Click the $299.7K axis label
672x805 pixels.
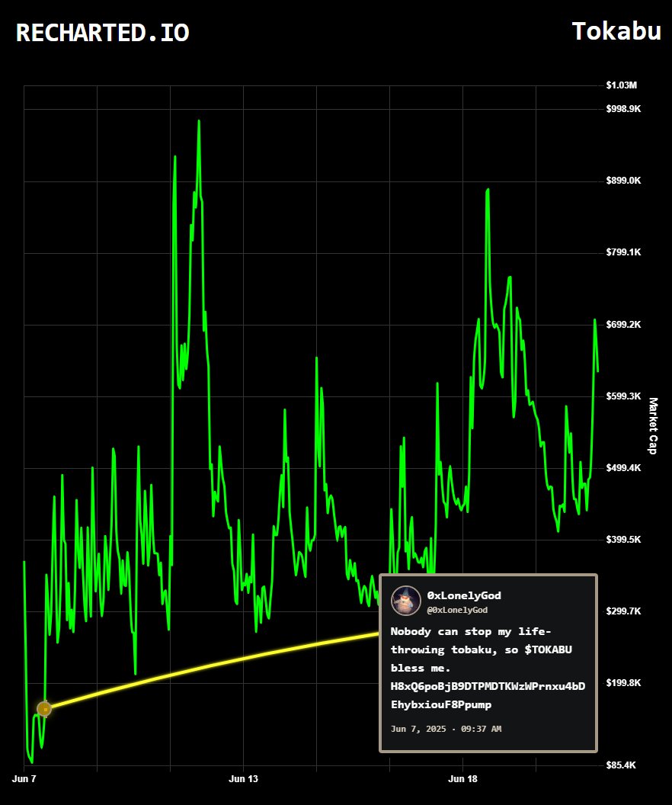coord(623,611)
